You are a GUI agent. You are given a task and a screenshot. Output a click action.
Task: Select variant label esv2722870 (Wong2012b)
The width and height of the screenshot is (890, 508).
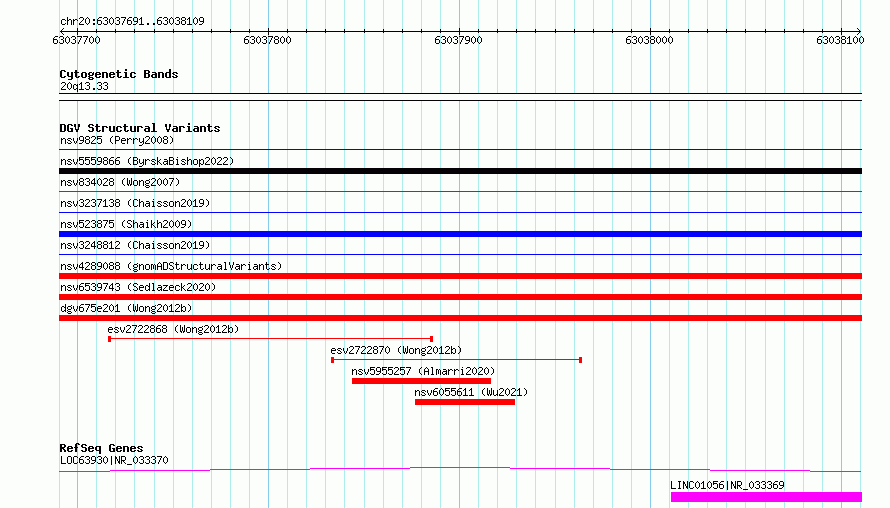[x=396, y=350]
